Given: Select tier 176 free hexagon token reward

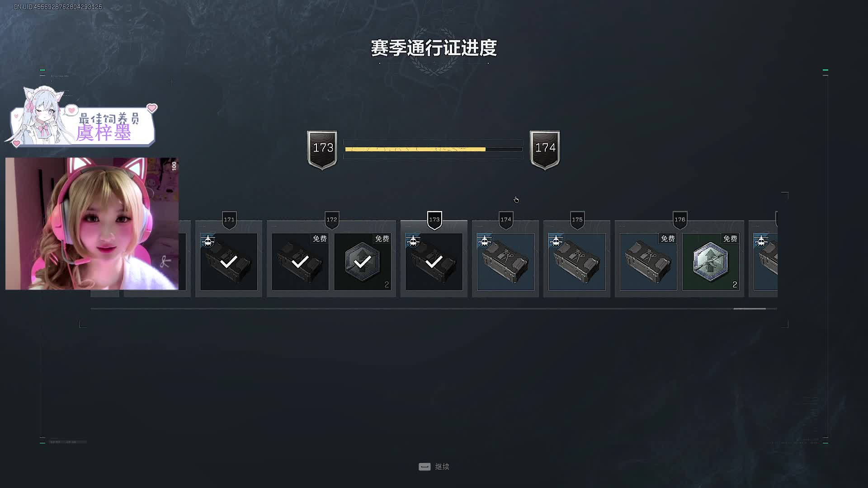Looking at the screenshot, I should tap(711, 262).
